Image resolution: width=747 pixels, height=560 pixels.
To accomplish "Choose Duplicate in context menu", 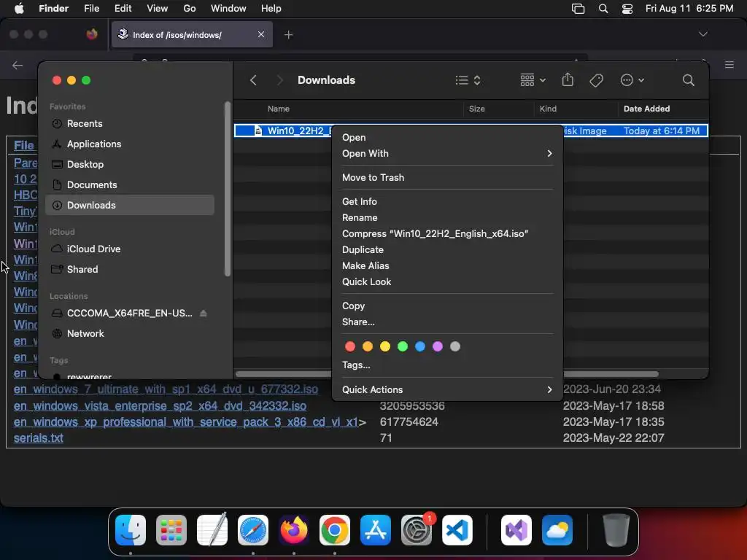I will coord(447,250).
